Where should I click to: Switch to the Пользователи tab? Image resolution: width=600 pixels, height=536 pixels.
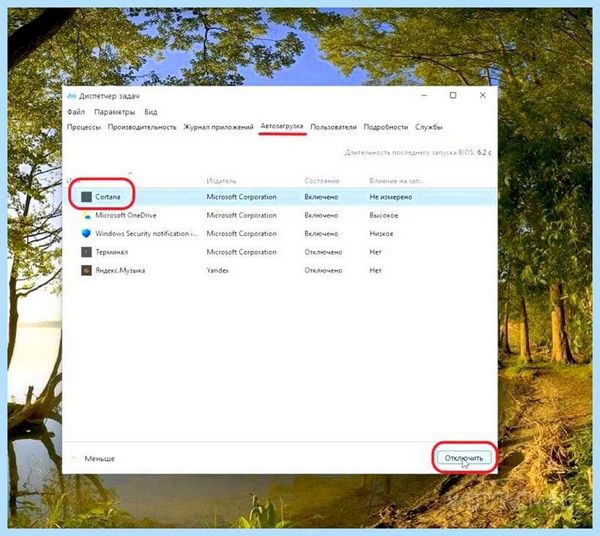(x=333, y=127)
